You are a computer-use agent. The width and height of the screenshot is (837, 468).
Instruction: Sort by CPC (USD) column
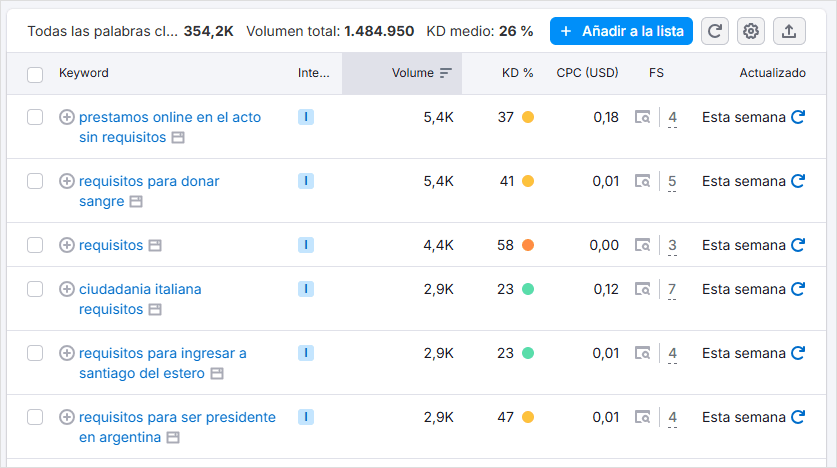point(587,73)
